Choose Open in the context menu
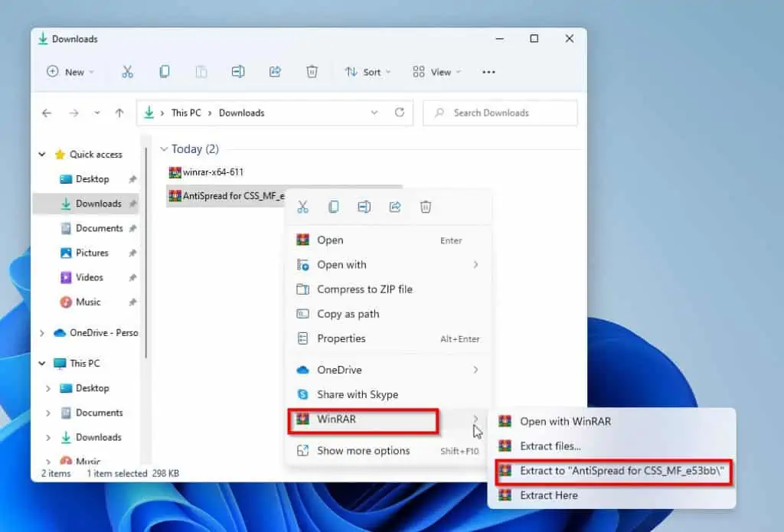 click(x=388, y=240)
